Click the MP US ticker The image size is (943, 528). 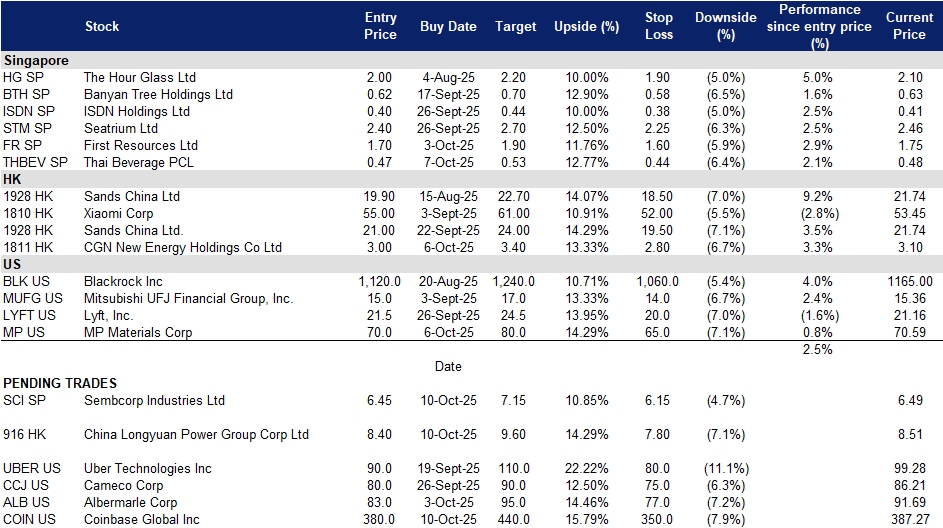24,332
